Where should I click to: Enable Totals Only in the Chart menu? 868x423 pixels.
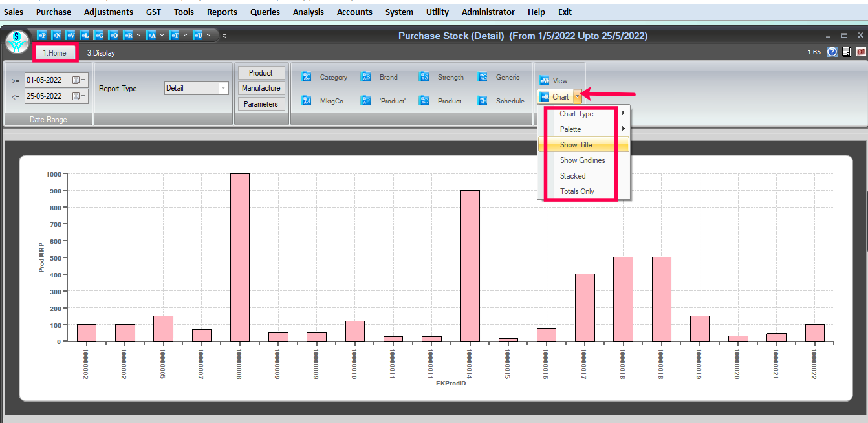(577, 191)
